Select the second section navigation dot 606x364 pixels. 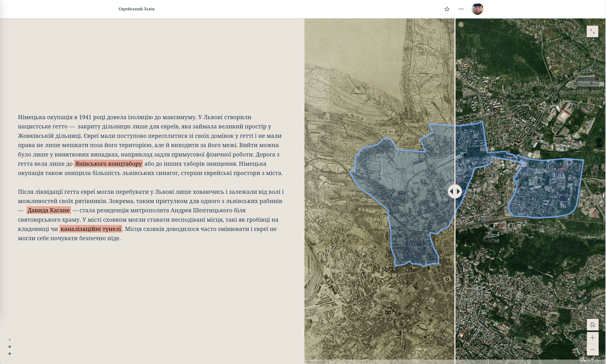point(10,347)
